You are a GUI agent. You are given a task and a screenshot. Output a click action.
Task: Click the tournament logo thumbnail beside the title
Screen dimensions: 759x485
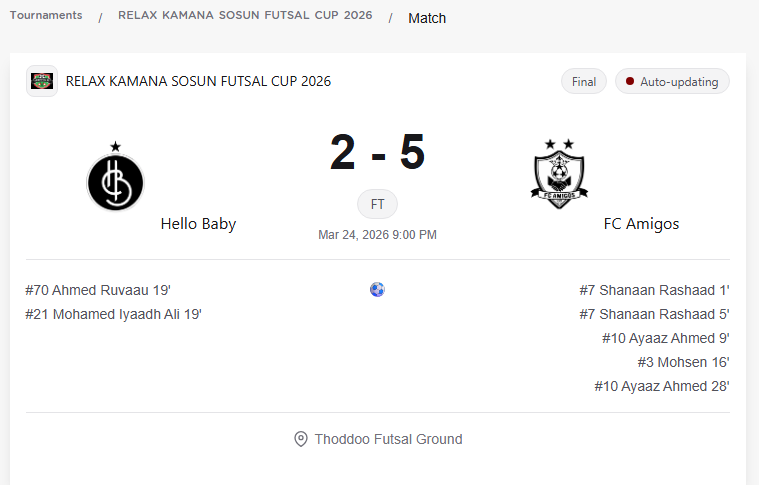[42, 81]
